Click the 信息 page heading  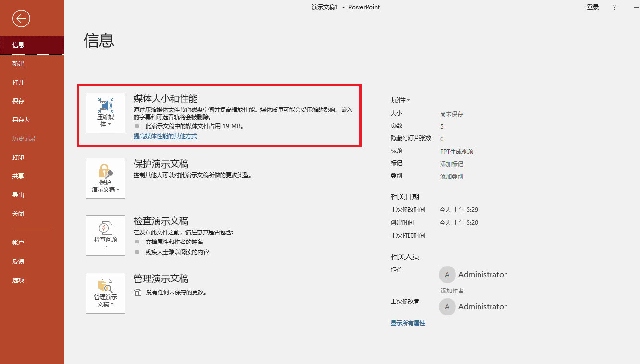click(x=99, y=40)
